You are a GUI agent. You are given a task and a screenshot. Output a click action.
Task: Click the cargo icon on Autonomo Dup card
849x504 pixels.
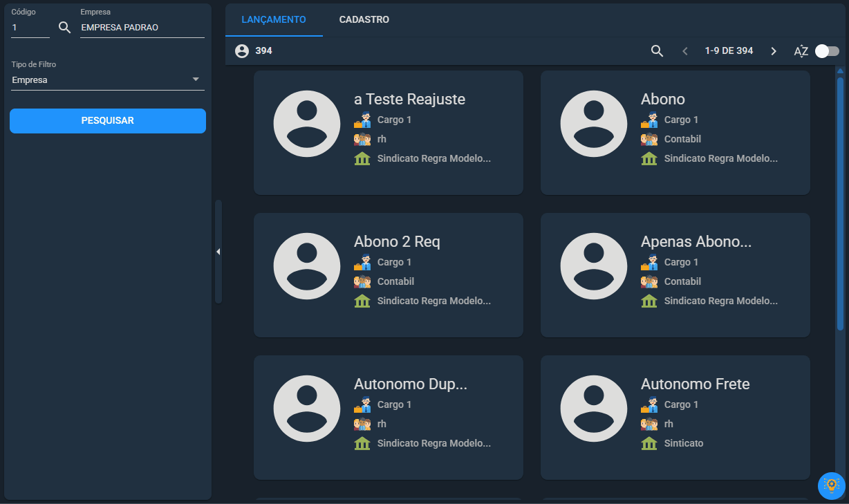[362, 405]
